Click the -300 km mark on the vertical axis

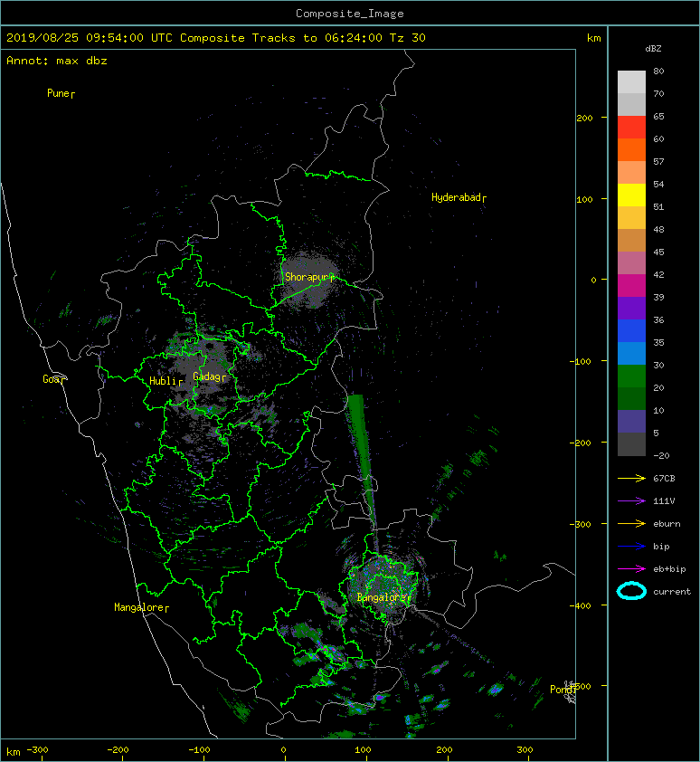tap(581, 524)
